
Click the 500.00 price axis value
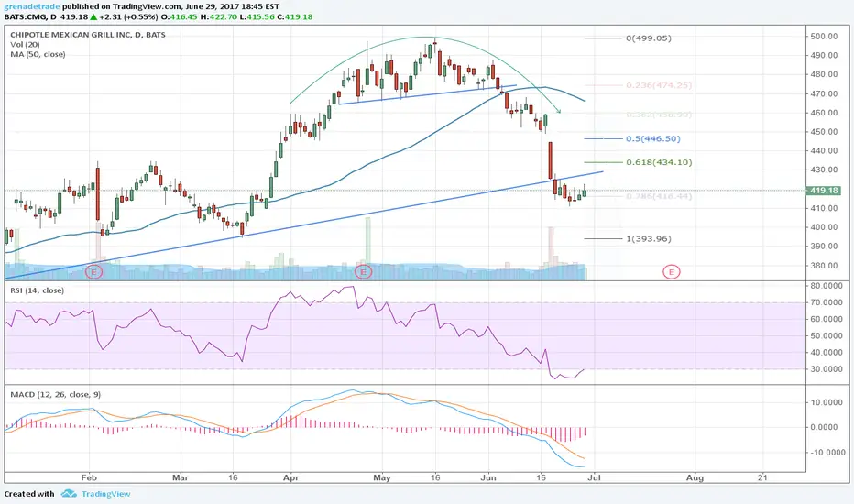pos(824,37)
